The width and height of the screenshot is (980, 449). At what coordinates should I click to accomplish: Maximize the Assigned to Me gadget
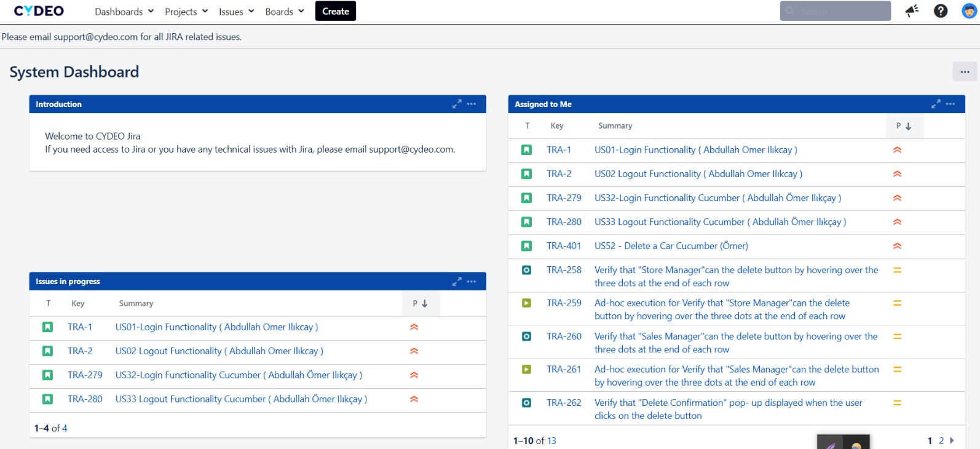(x=936, y=104)
